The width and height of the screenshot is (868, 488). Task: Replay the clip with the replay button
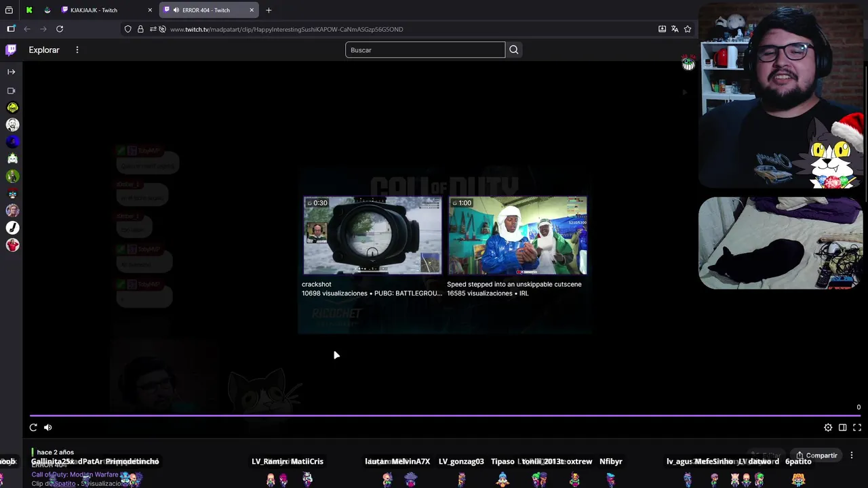33,428
